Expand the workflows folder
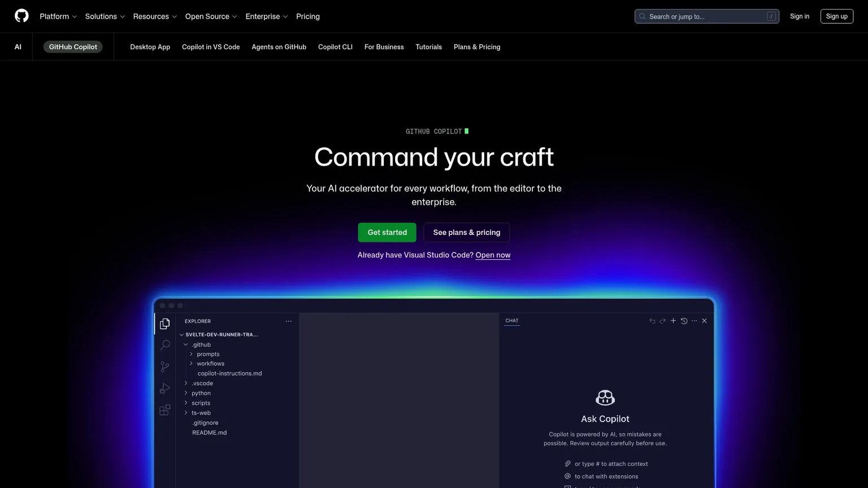The height and width of the screenshot is (488, 868). pyautogui.click(x=191, y=364)
